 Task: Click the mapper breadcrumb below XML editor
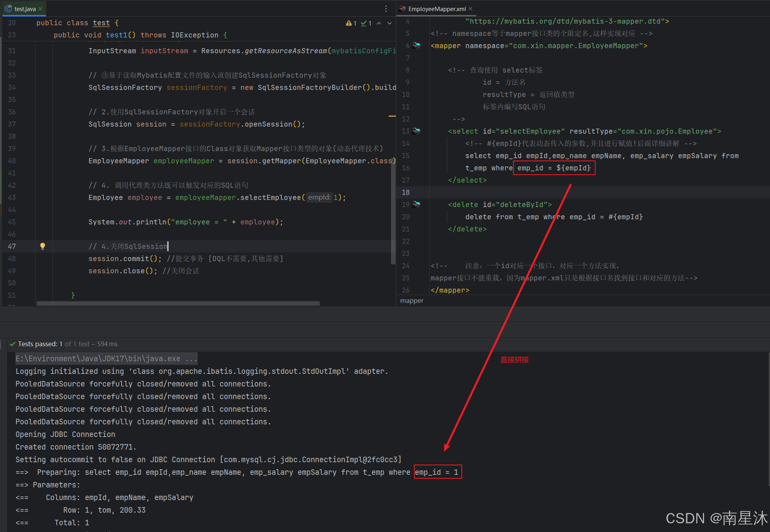pos(412,301)
